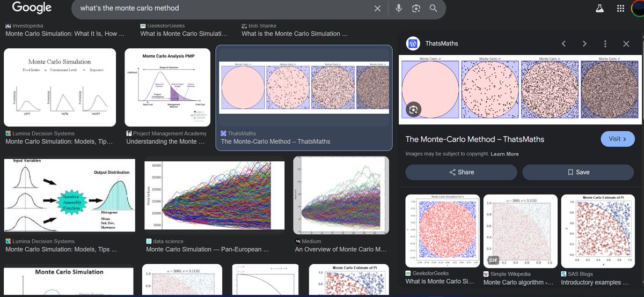
Task: Click 'What is Monte Carlo Si...' caption in panel
Action: point(440,282)
